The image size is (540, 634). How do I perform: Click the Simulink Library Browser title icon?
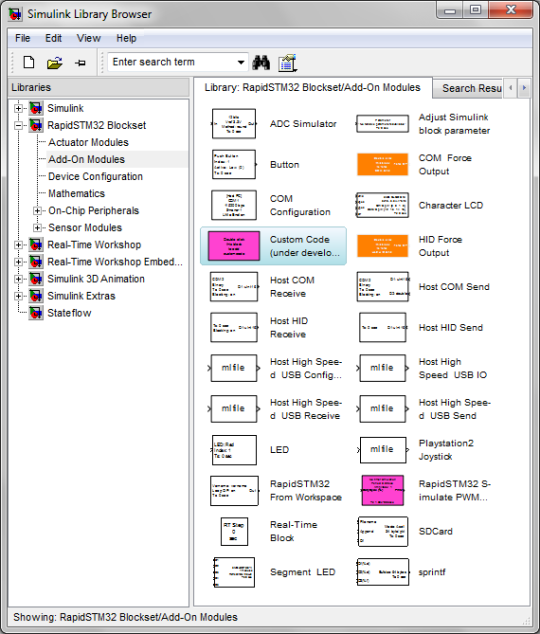pos(15,14)
